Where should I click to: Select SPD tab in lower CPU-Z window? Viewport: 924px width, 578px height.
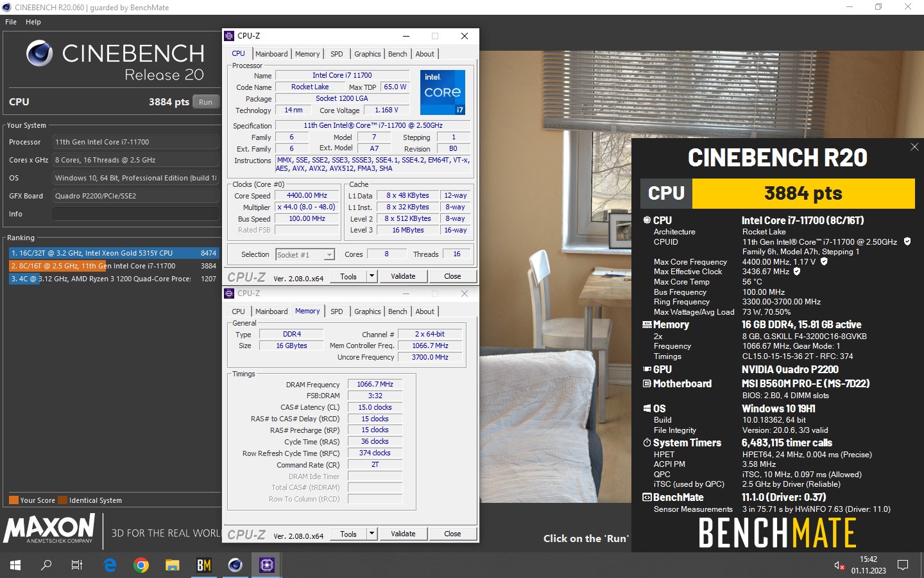[337, 311]
